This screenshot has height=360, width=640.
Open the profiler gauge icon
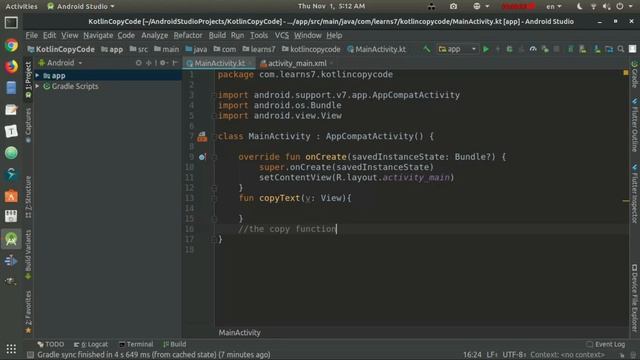(x=533, y=49)
